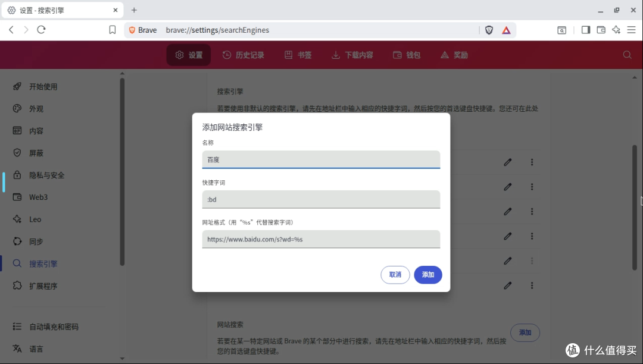Switch to the 书签 tab
The width and height of the screenshot is (643, 364).
[x=298, y=55]
